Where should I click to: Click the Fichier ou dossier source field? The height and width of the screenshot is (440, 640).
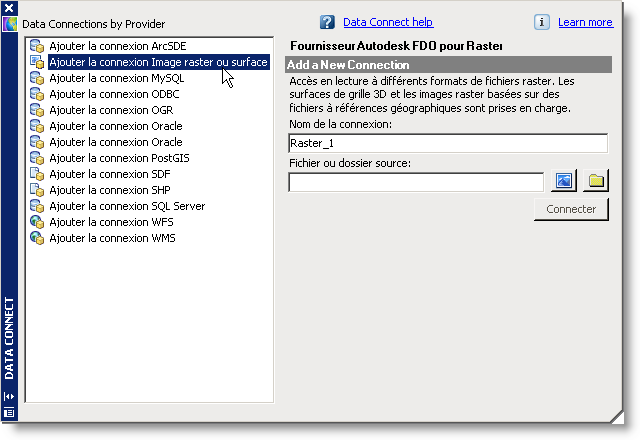click(x=415, y=182)
